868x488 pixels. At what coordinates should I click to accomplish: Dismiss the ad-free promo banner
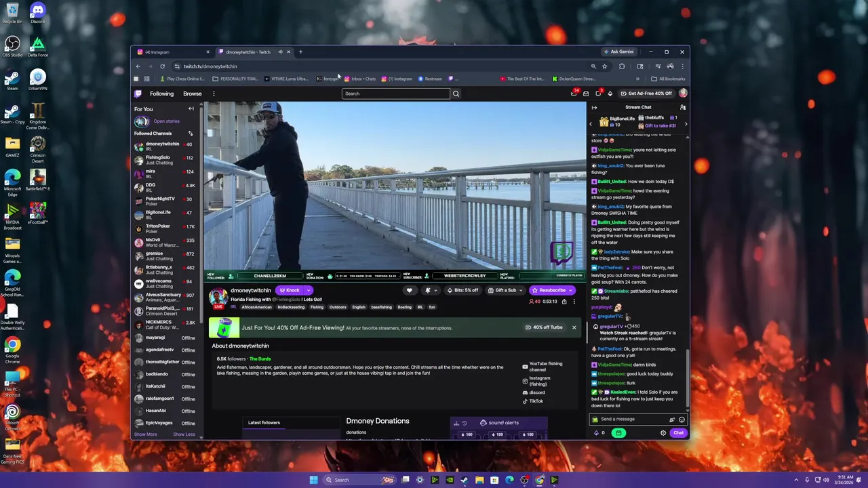(574, 327)
